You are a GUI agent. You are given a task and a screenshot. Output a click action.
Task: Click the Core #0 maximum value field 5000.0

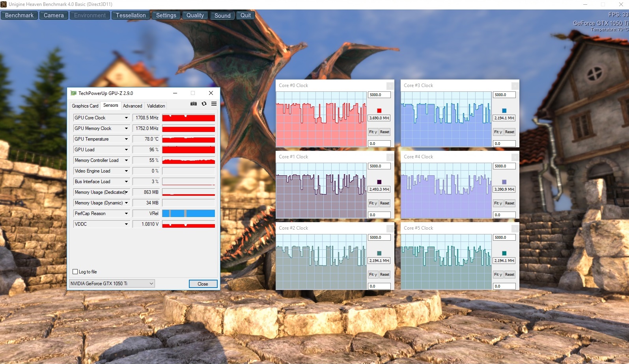click(379, 95)
